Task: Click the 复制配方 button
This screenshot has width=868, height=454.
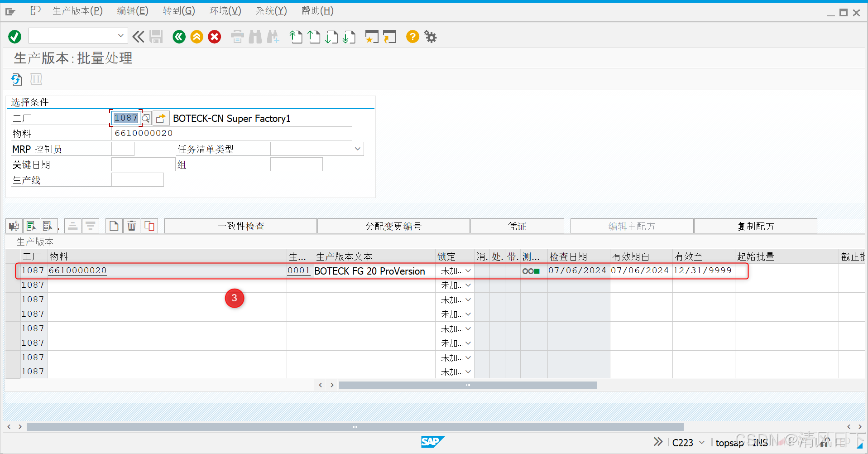Action: (756, 226)
